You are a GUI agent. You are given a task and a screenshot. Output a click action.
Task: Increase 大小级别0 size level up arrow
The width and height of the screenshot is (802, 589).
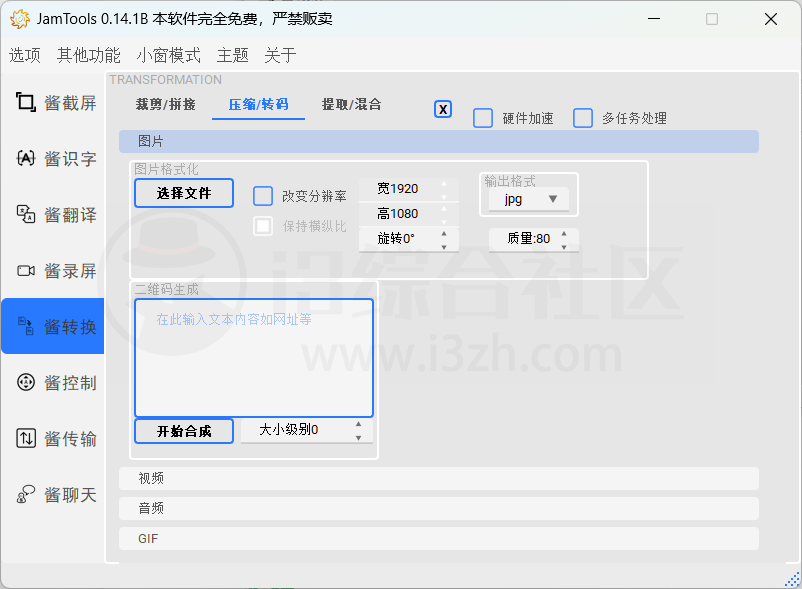coord(359,424)
